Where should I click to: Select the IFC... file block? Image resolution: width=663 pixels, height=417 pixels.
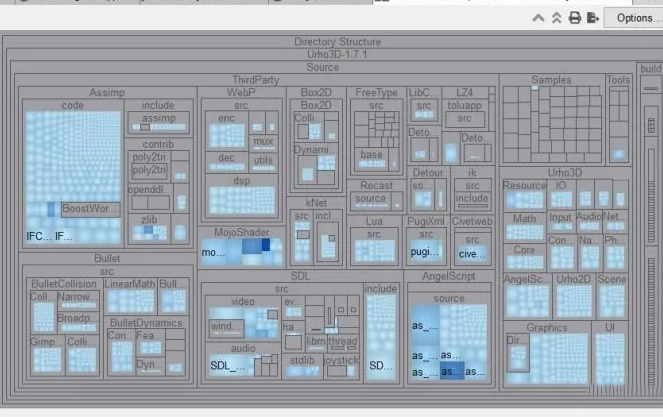pos(40,236)
